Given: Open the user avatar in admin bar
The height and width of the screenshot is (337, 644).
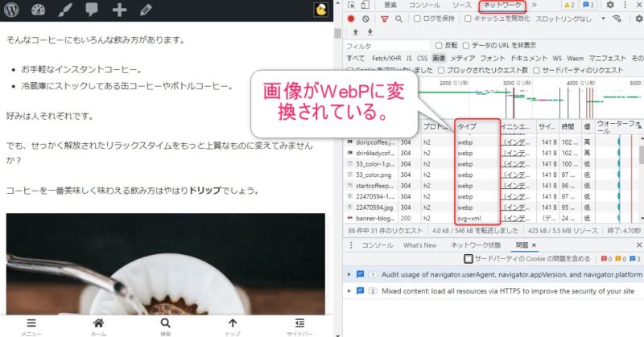Looking at the screenshot, I should 320,10.
